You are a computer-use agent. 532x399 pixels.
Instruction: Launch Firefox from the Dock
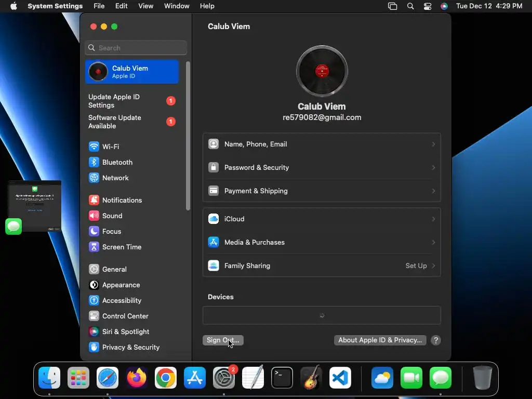[137, 378]
